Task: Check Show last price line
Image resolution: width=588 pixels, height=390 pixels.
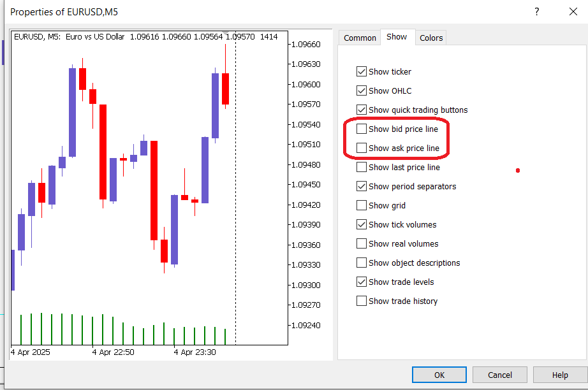Action: (x=362, y=167)
